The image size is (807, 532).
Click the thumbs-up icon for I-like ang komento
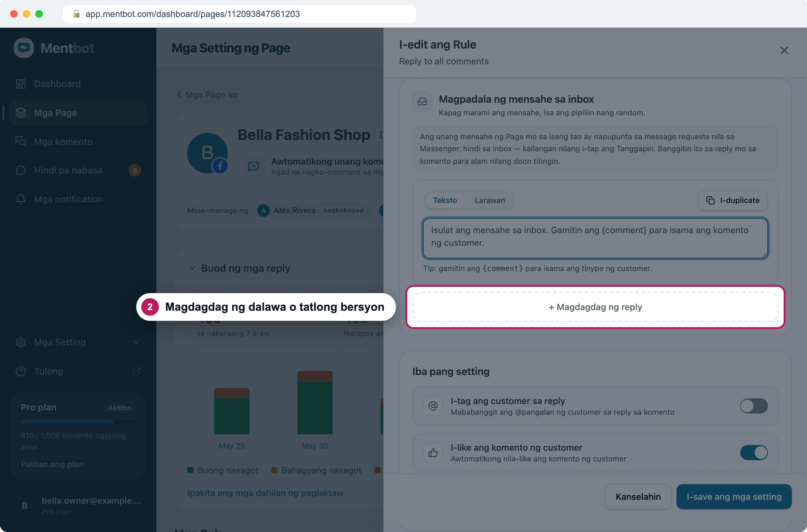[433, 453]
